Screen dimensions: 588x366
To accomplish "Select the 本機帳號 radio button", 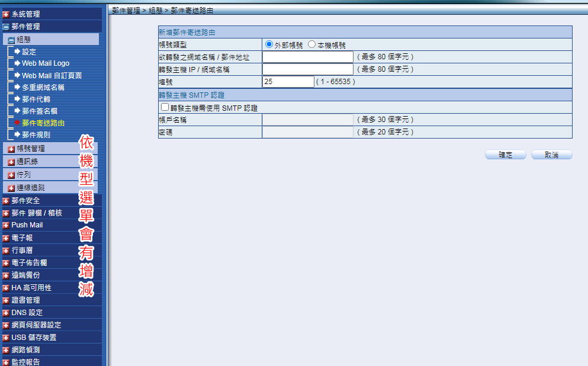I will click(312, 44).
